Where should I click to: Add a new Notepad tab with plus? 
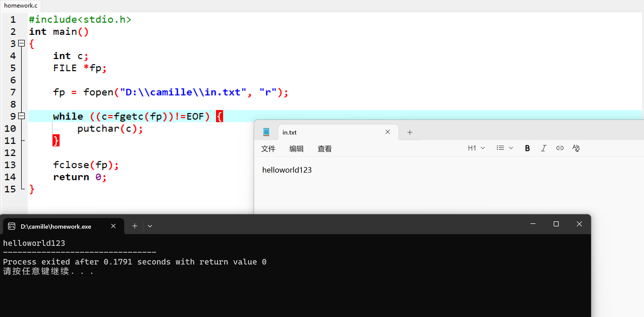410,132
